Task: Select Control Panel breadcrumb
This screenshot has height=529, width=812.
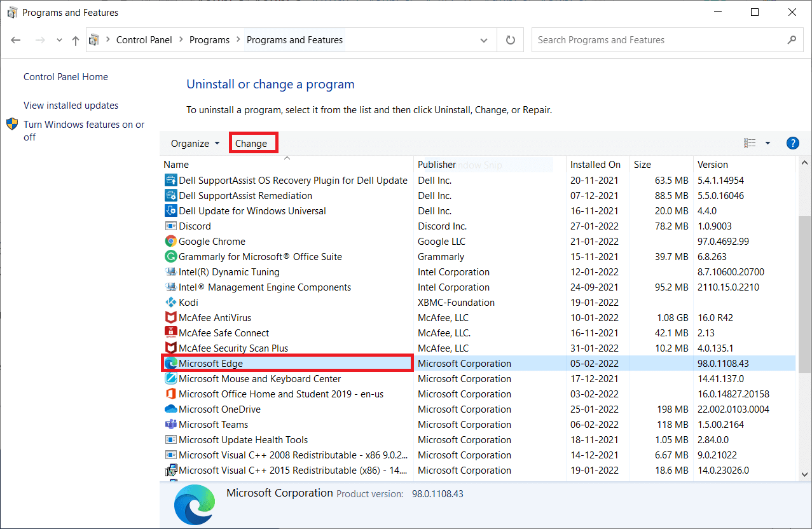Action: pos(144,40)
